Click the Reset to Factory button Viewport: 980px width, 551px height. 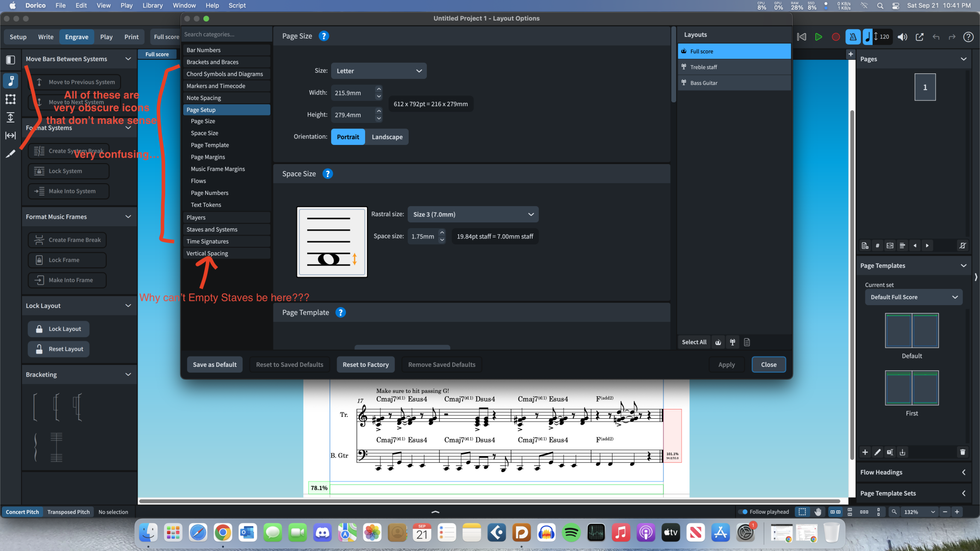366,364
